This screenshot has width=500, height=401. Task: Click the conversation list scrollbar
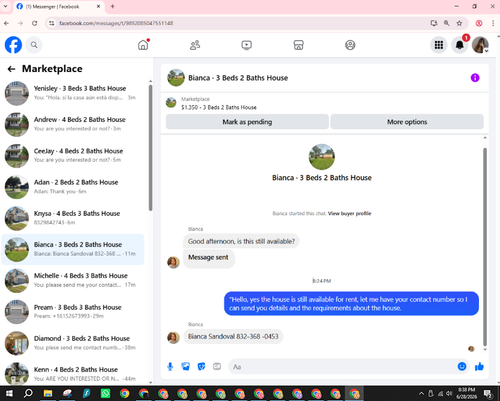pos(150,147)
